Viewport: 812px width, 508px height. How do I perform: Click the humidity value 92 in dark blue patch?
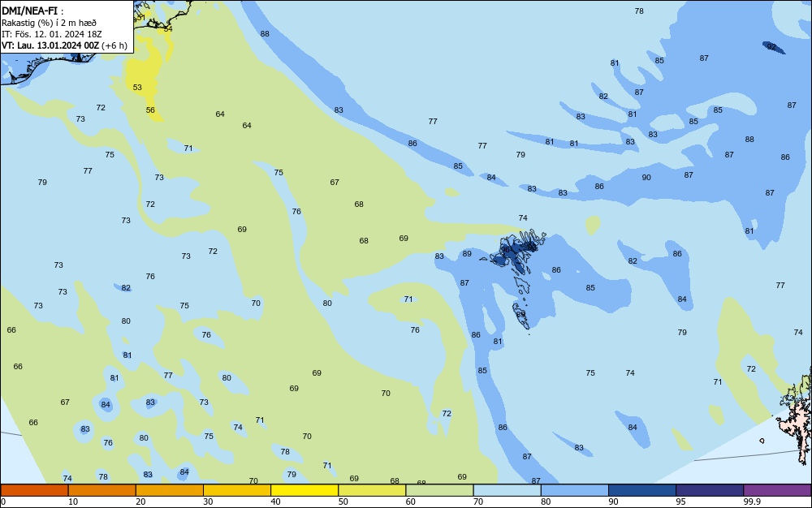point(771,47)
